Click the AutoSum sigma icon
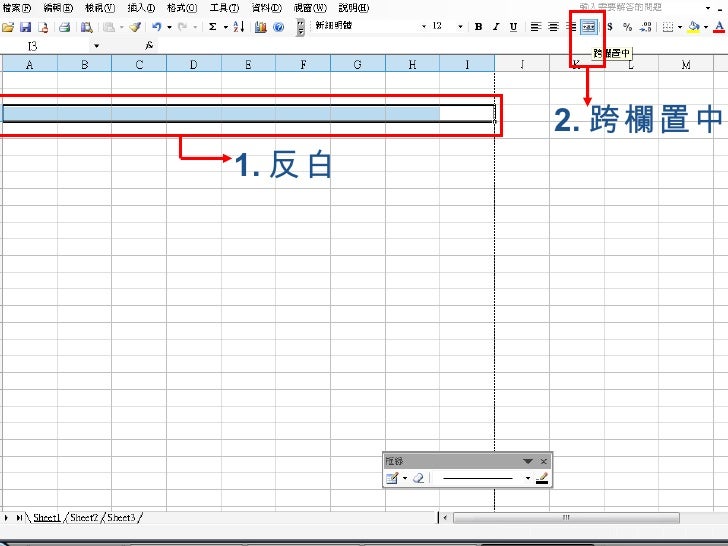The image size is (728, 546). [x=213, y=27]
